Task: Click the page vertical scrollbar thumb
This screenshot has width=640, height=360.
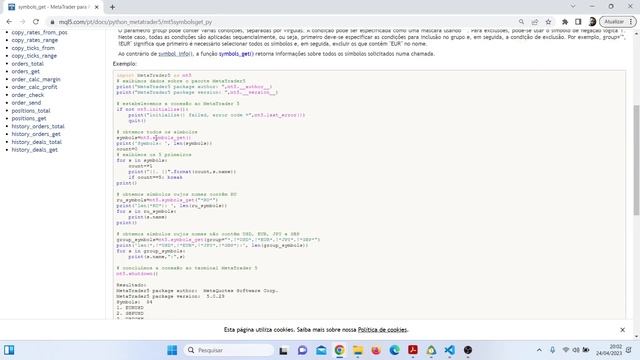Action: [636, 160]
